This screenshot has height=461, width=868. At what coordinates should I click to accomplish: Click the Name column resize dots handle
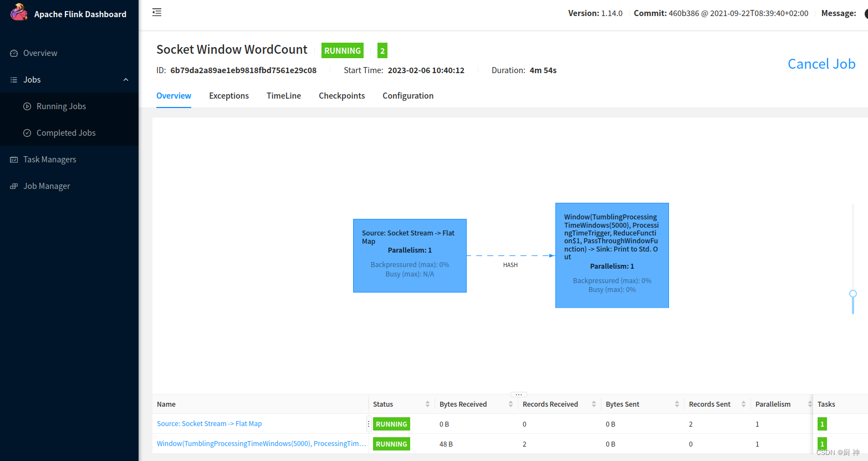click(369, 424)
